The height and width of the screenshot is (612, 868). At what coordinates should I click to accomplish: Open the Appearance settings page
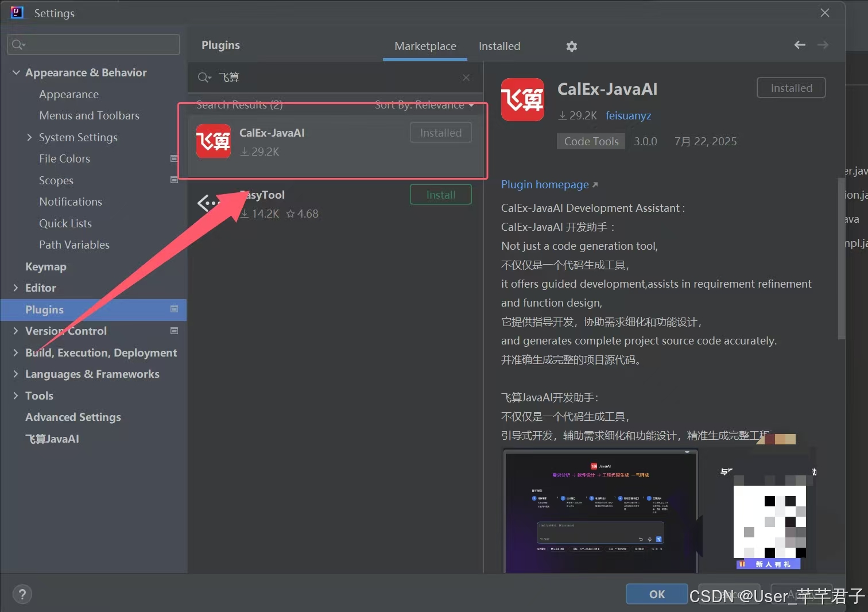[69, 94]
